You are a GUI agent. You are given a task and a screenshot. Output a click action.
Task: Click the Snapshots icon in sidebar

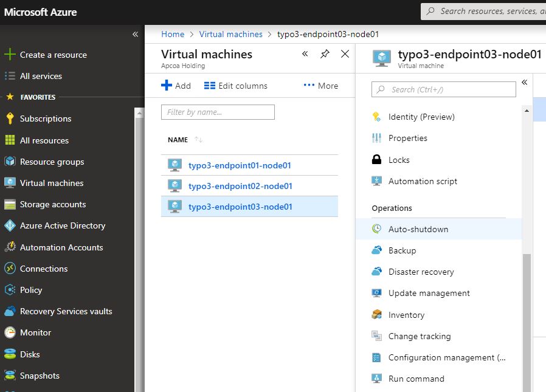(10, 376)
